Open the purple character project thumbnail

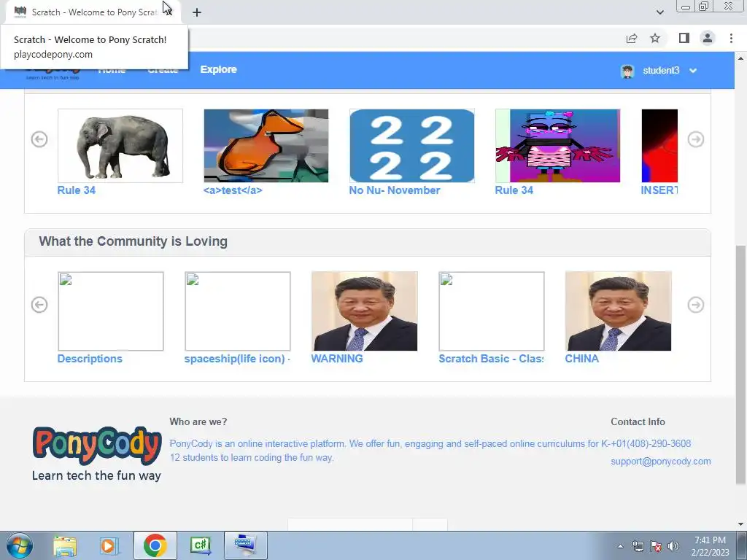[x=558, y=146]
